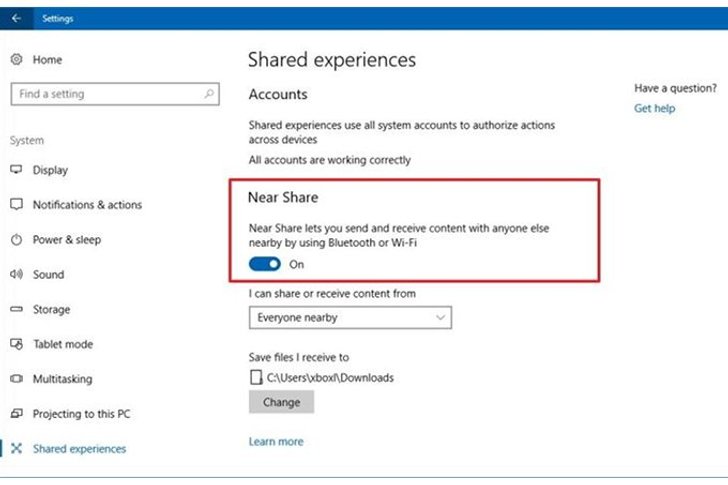Click the Storage drive icon

coord(16,309)
